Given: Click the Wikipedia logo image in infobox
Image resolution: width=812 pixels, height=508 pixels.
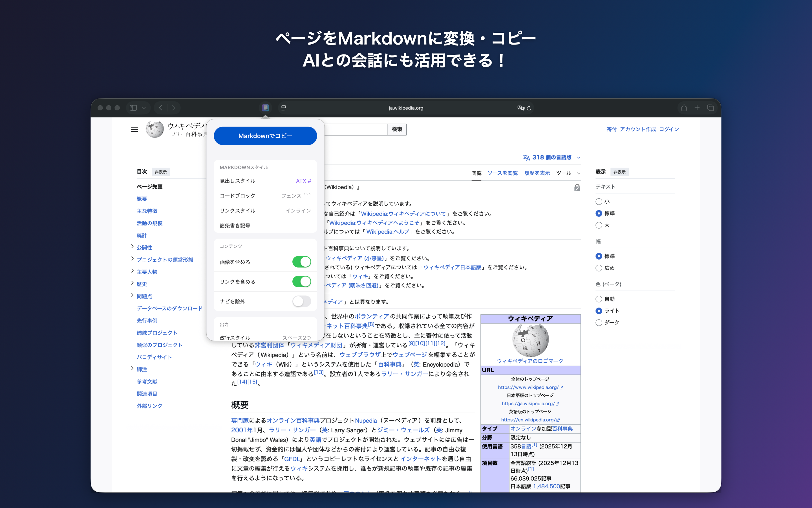Looking at the screenshot, I should click(530, 340).
